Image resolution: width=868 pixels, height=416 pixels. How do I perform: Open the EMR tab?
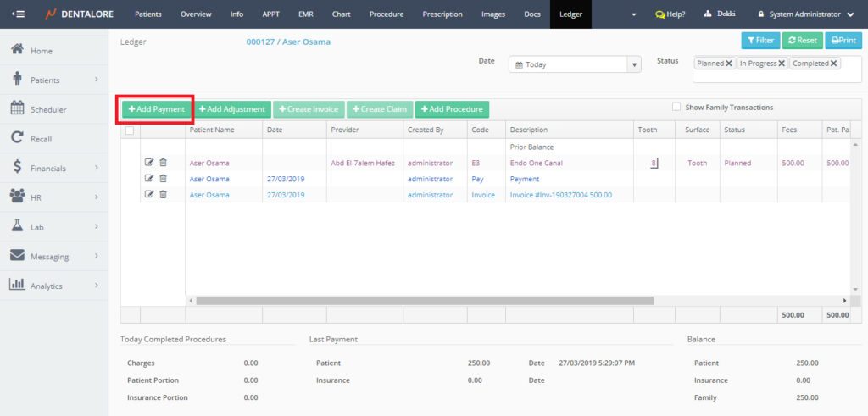click(x=305, y=14)
